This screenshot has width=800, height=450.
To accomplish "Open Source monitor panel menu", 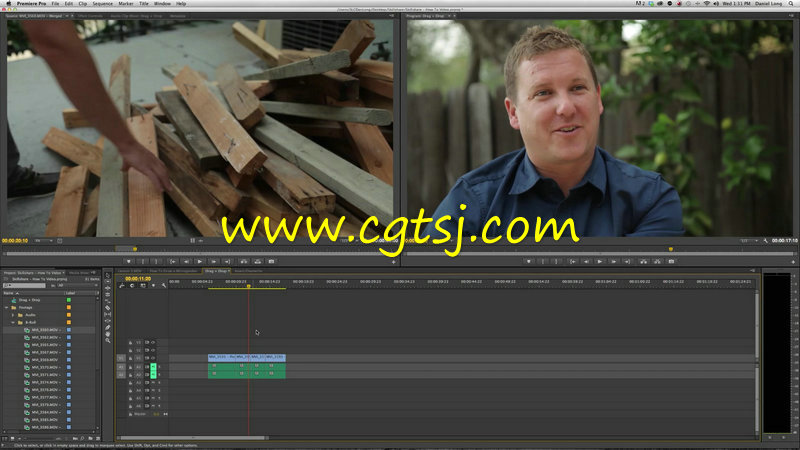I will point(391,16).
